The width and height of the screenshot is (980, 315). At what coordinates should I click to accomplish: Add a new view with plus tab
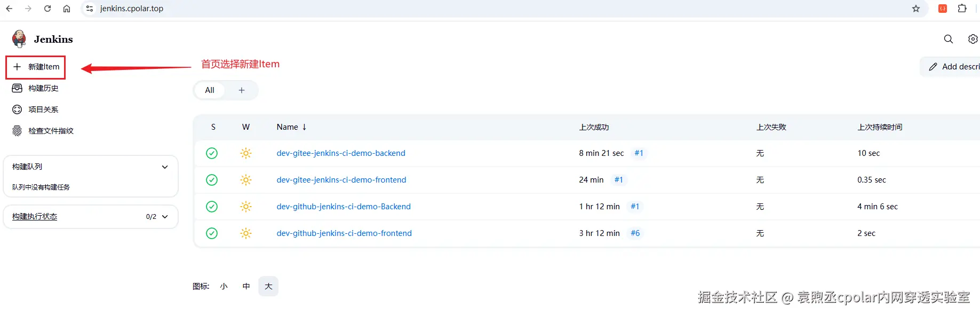coord(242,90)
